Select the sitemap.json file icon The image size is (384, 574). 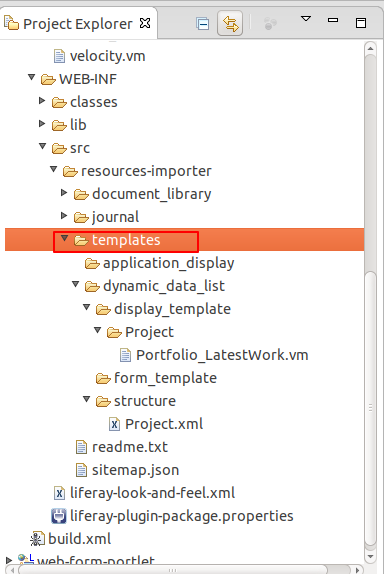[x=81, y=470]
